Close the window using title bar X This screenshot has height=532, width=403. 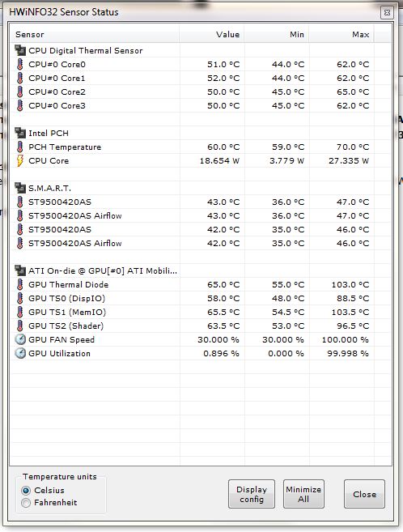[387, 13]
